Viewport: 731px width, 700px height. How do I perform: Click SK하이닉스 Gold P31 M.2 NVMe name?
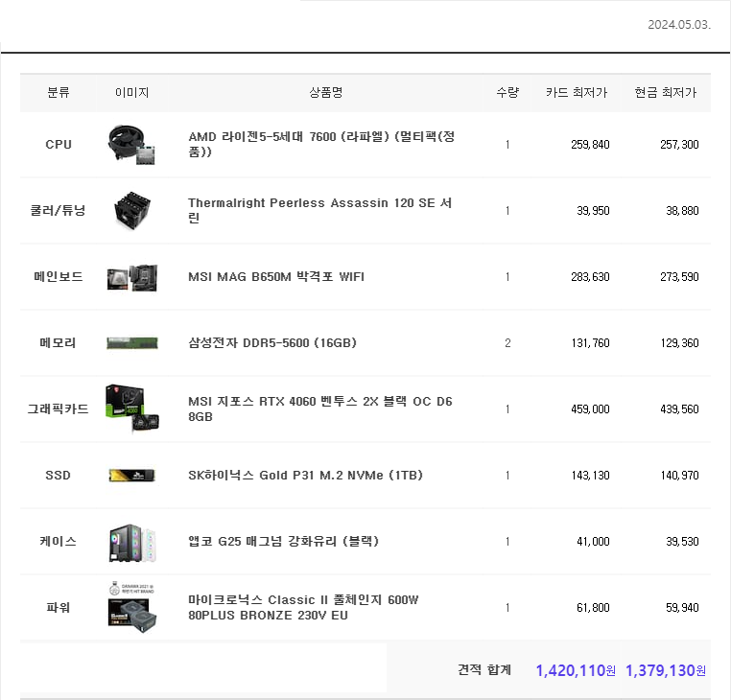pos(305,476)
